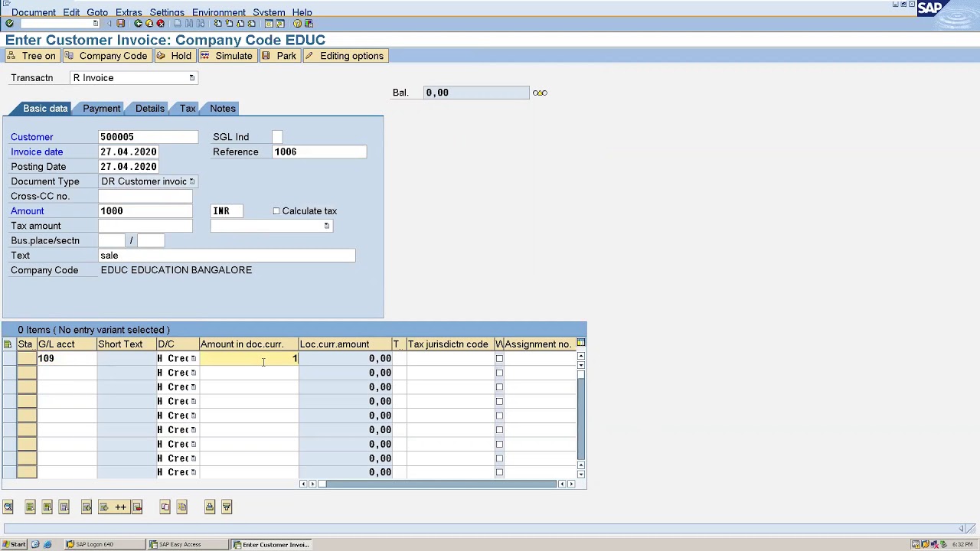Open D/C dropdown in the fourth item row
The height and width of the screenshot is (551, 980).
point(194,401)
